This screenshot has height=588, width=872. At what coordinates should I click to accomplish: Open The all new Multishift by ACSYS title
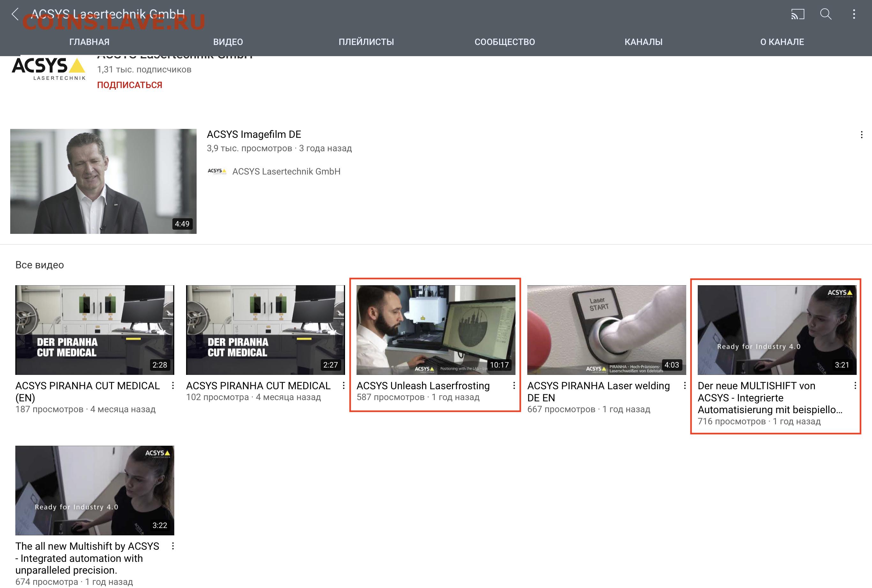coord(87,558)
